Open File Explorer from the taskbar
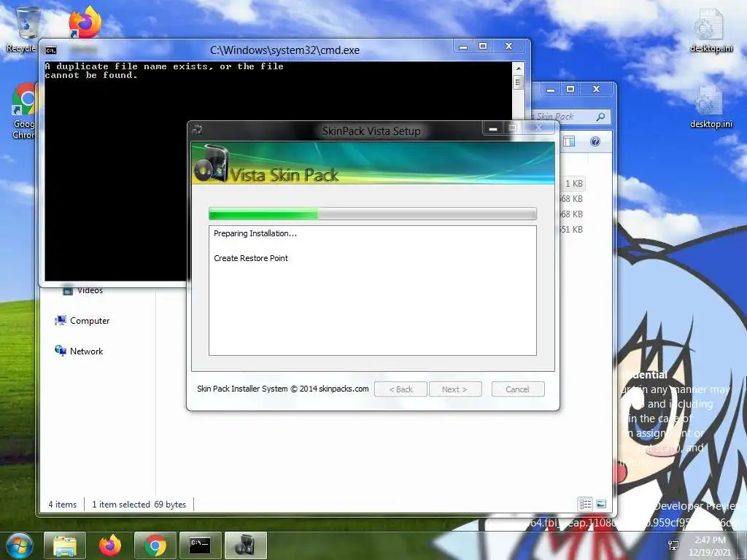Screen dimensions: 747x560 click(65, 545)
